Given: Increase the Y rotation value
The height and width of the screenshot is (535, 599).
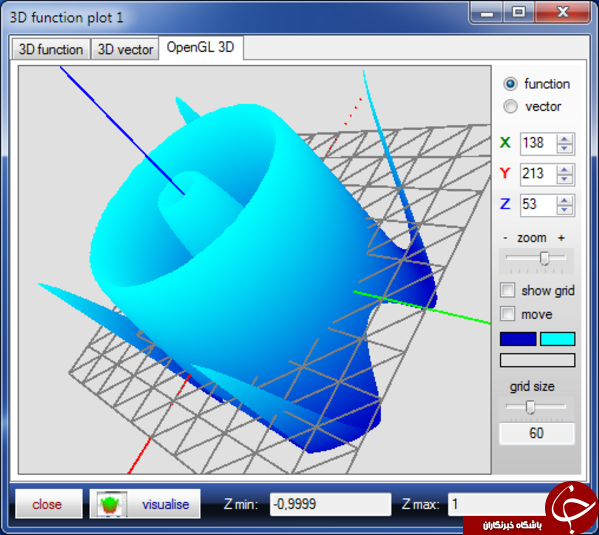Looking at the screenshot, I should click(564, 169).
